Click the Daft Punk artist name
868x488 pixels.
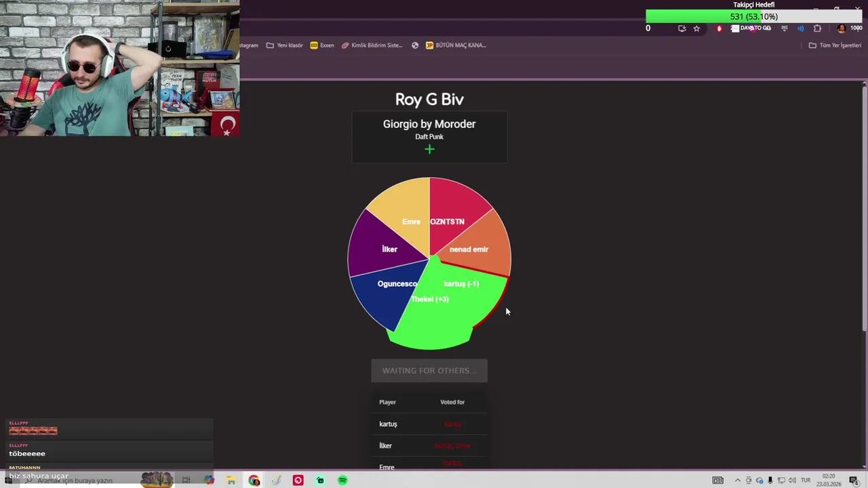(x=429, y=137)
